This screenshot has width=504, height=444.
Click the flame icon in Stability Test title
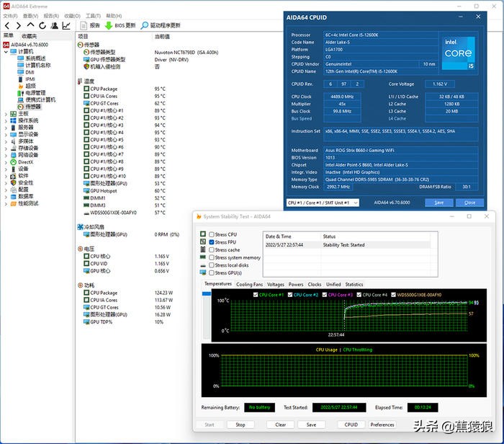tap(199, 216)
